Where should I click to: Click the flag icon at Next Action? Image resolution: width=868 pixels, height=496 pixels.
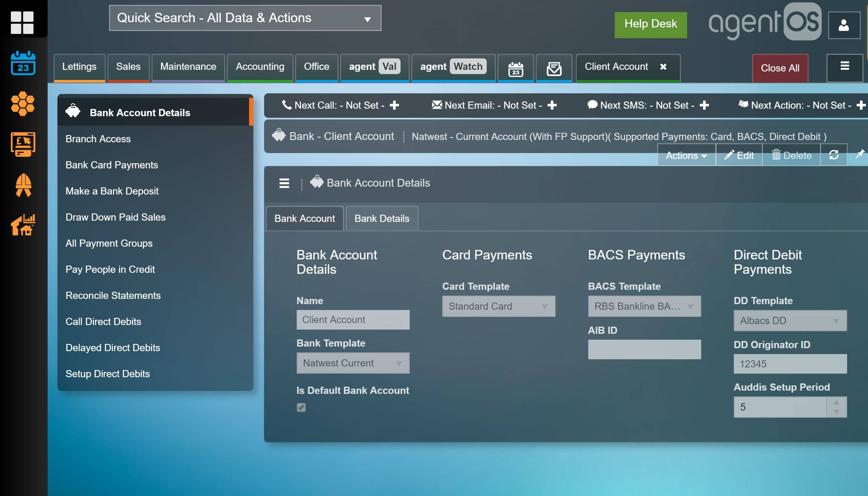(x=743, y=104)
